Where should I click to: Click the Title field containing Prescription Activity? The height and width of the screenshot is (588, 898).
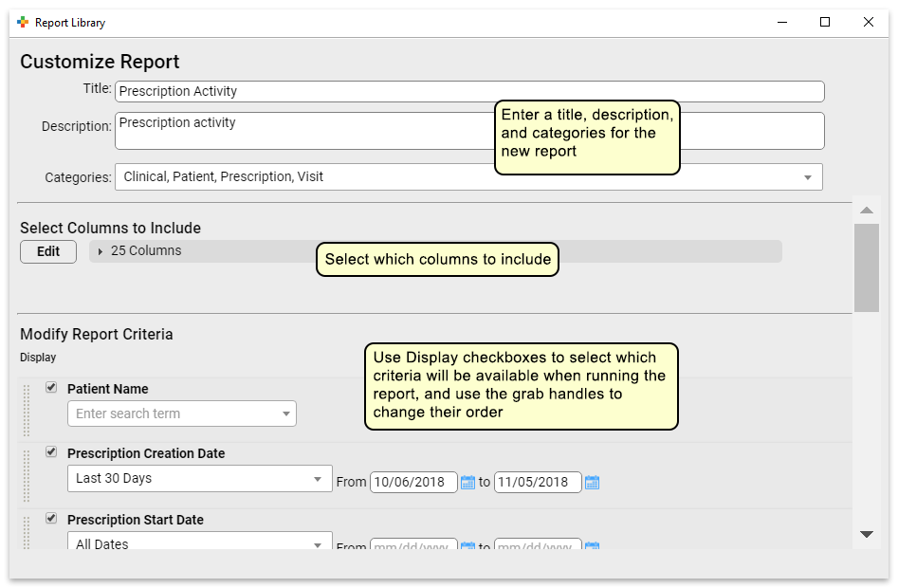tap(379, 91)
